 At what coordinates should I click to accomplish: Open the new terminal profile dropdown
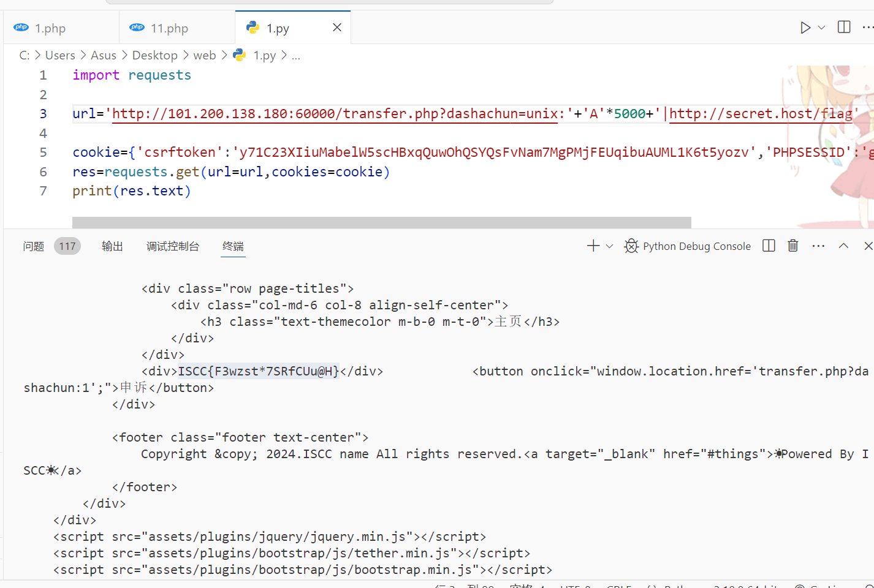coord(609,246)
